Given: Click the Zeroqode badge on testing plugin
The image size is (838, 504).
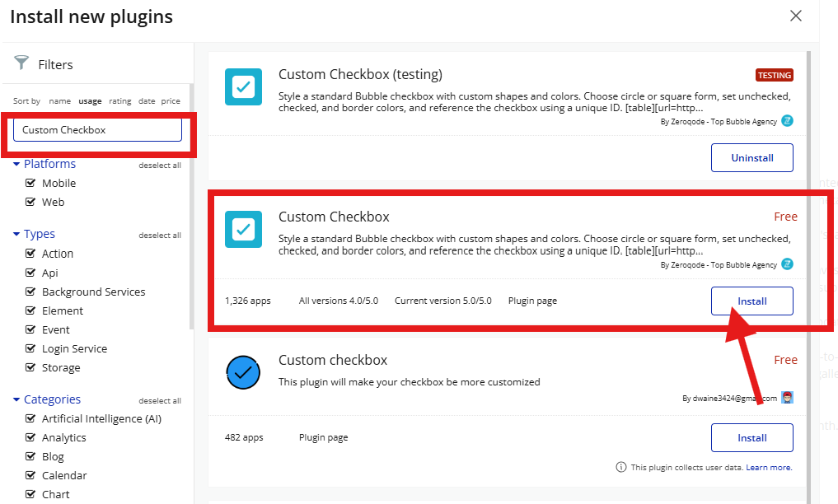Looking at the screenshot, I should click(x=787, y=121).
